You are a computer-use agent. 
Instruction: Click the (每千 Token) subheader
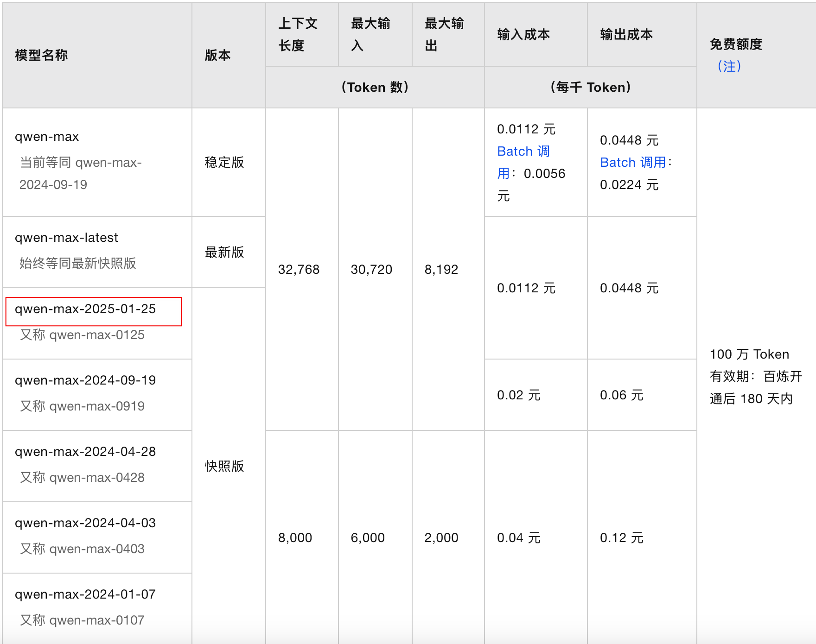click(590, 87)
